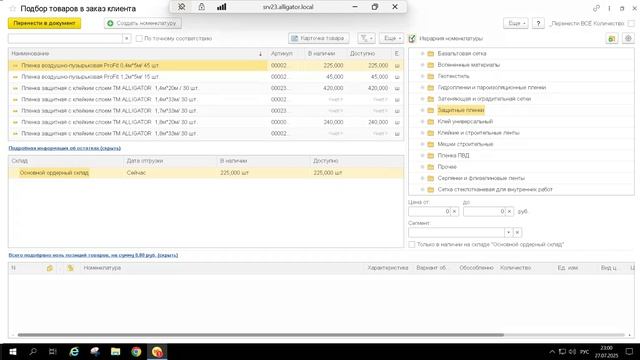Screen dimensions: 640x360
Task: Clear the Сегмент field with X
Action: point(517,233)
